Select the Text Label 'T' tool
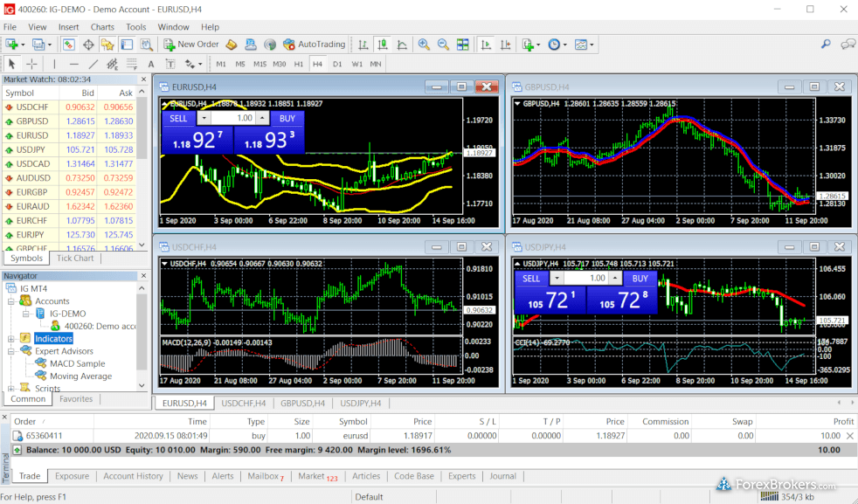The height and width of the screenshot is (504, 858). tap(170, 64)
